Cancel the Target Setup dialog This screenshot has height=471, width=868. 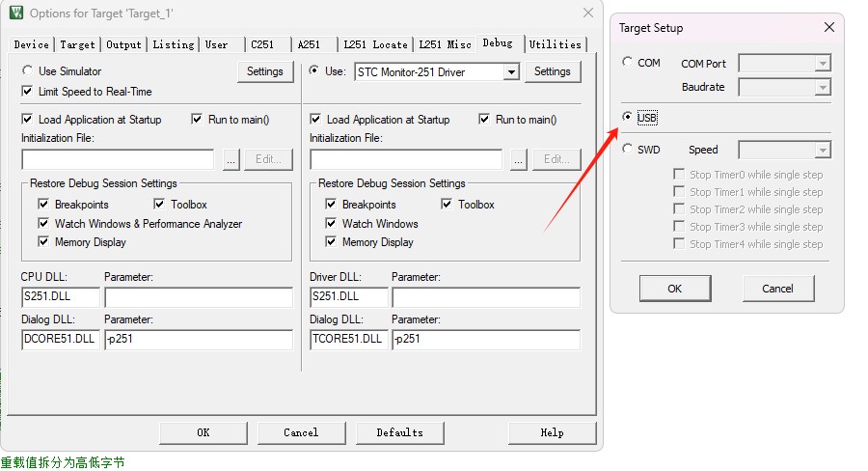click(777, 289)
